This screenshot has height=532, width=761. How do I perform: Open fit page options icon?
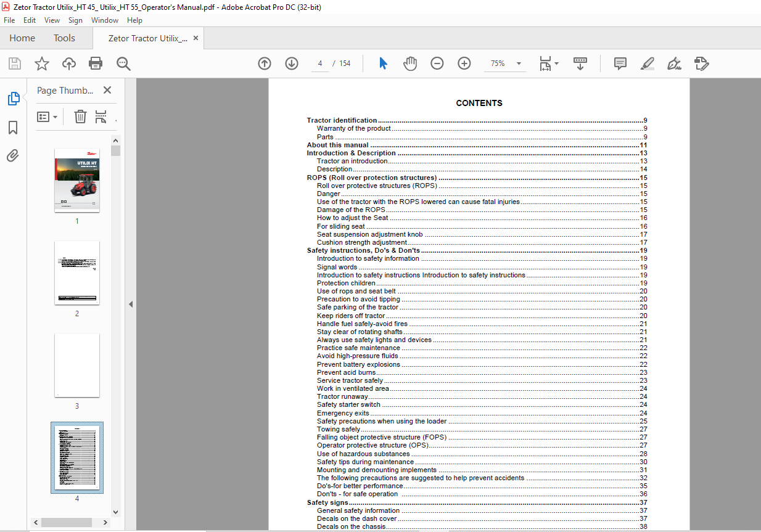548,63
